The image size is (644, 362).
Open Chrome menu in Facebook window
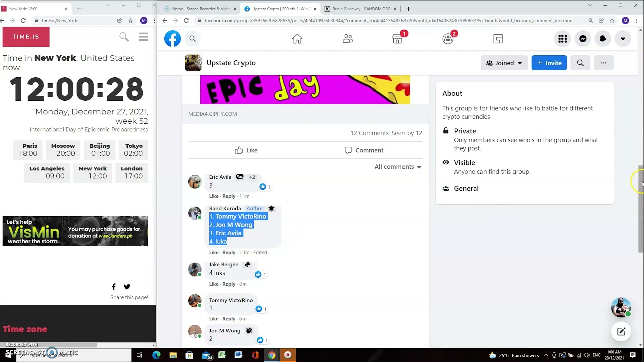click(636, 21)
